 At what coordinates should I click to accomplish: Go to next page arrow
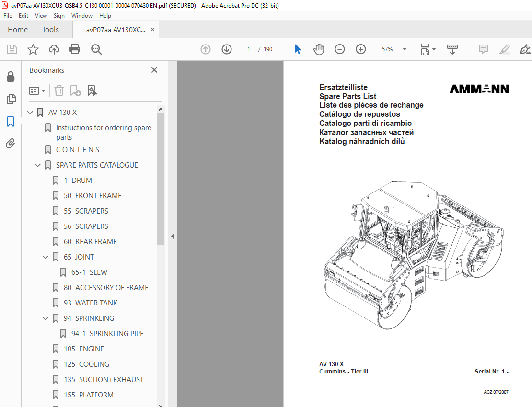click(227, 49)
